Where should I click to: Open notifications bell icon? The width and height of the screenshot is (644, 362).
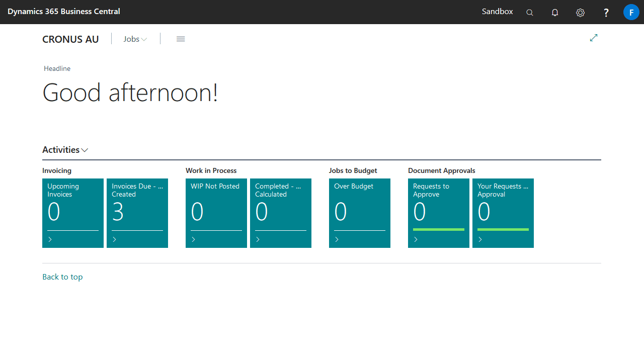click(555, 13)
